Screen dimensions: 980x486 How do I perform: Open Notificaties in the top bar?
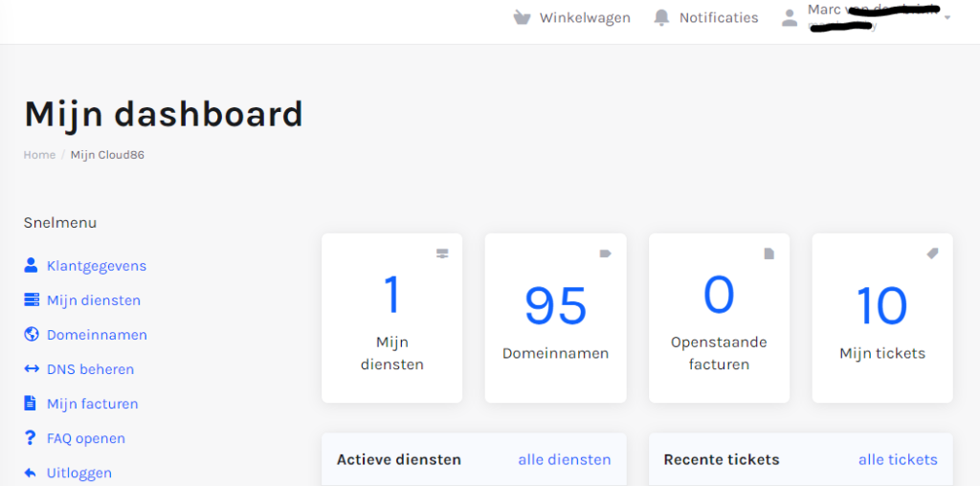pyautogui.click(x=719, y=17)
